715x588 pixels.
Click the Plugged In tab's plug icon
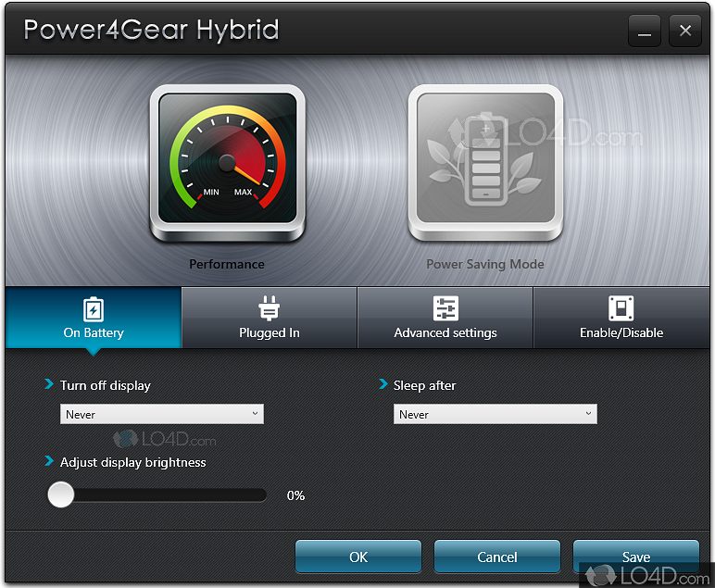point(269,308)
